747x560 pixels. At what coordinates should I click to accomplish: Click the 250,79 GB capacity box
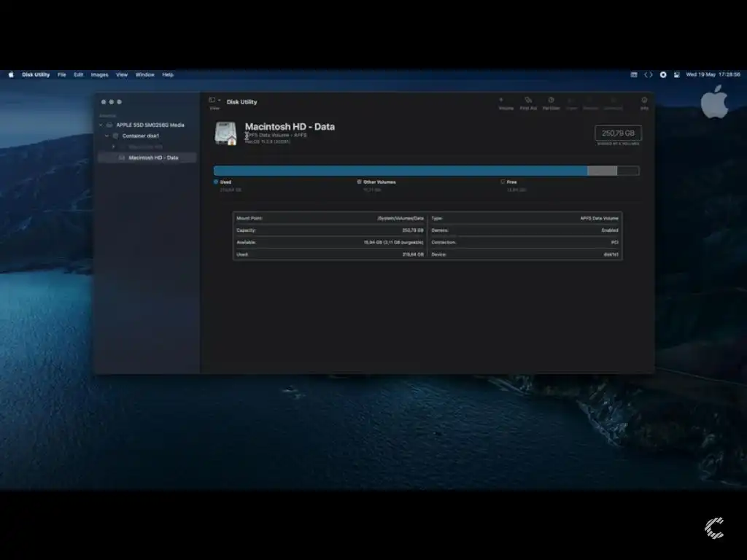coord(618,133)
